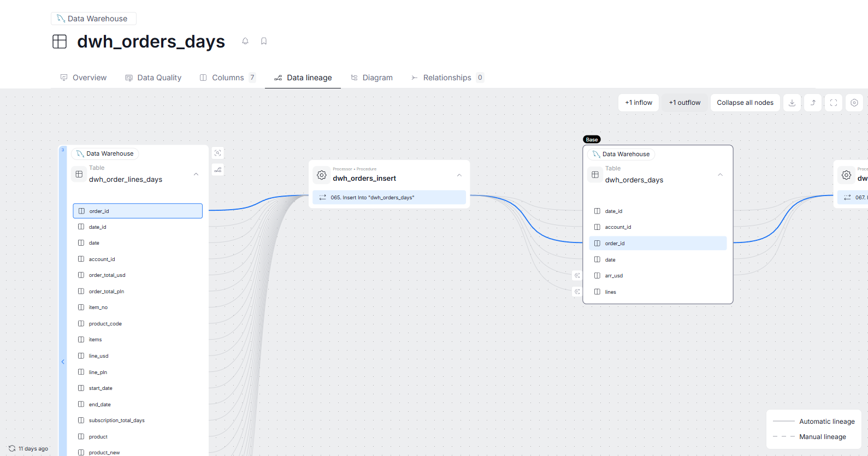This screenshot has height=456, width=868.
Task: Download the lineage diagram
Action: pyautogui.click(x=792, y=103)
